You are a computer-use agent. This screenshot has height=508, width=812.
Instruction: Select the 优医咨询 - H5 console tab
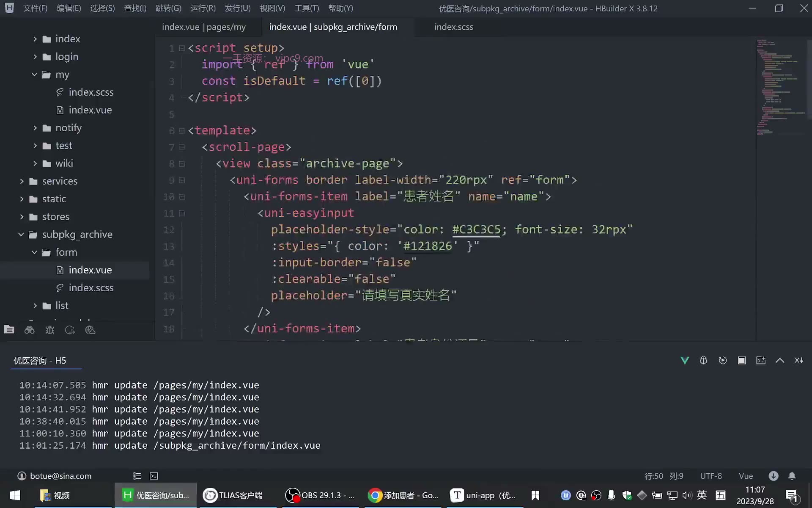click(40, 361)
